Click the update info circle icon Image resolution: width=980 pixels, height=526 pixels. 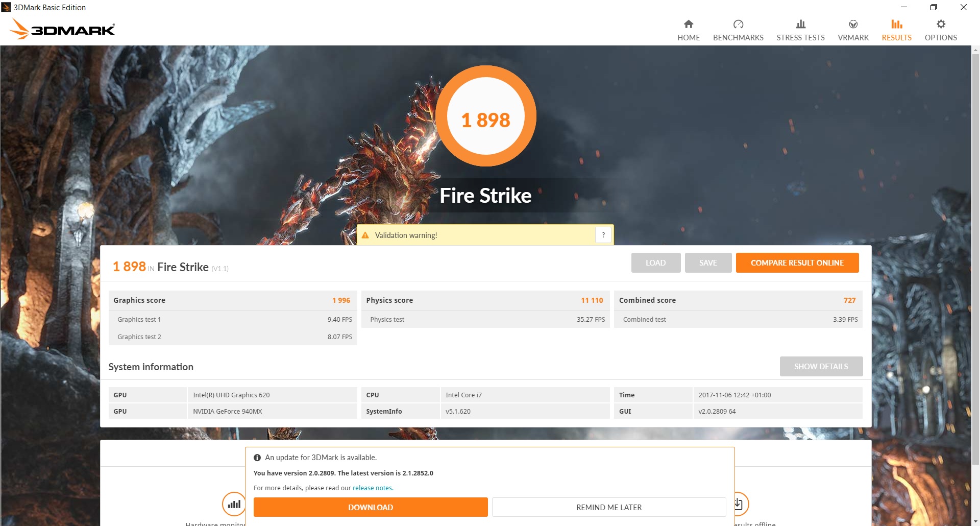pos(257,458)
